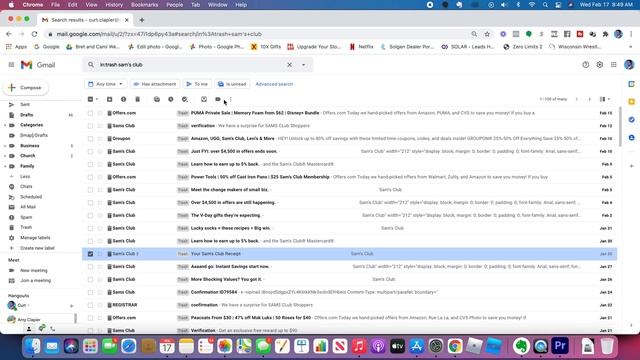Collapse the sidebar with Less
Screen dimensions: 640x360
[25, 176]
